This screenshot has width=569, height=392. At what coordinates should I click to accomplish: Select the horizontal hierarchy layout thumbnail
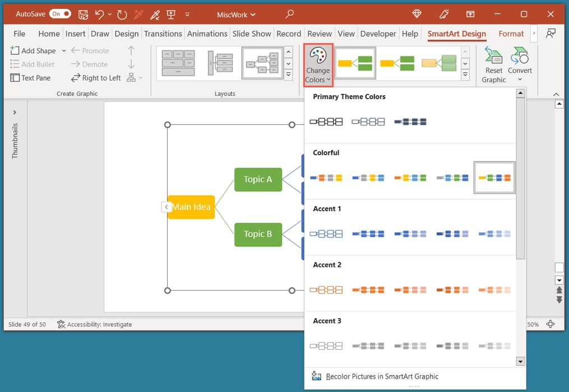click(262, 63)
